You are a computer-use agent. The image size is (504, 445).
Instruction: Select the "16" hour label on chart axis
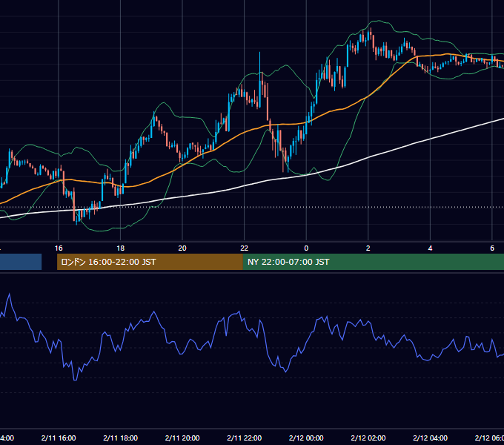click(59, 248)
